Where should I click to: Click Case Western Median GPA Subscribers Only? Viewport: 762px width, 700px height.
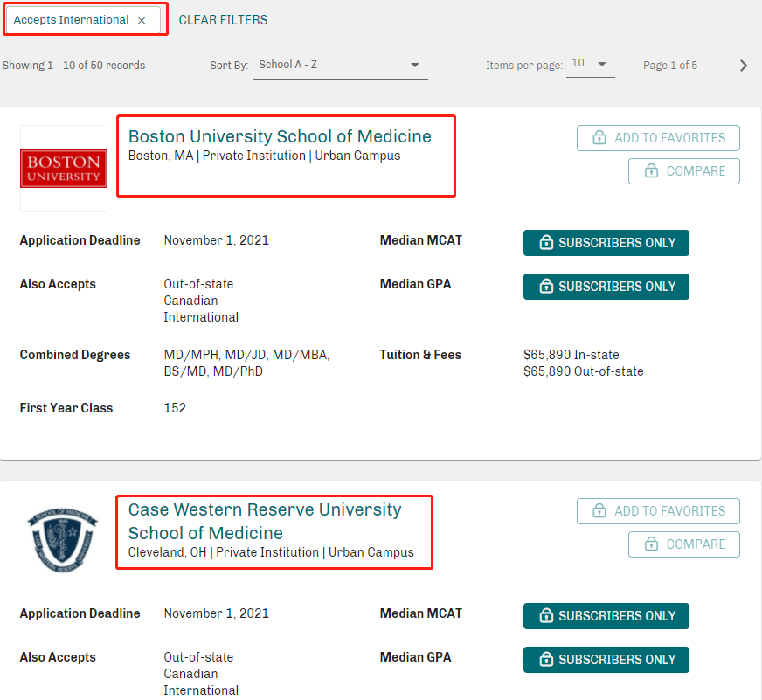click(606, 660)
